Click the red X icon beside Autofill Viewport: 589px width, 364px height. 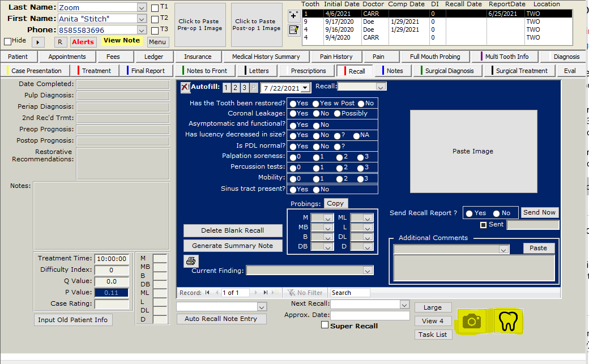click(x=185, y=88)
